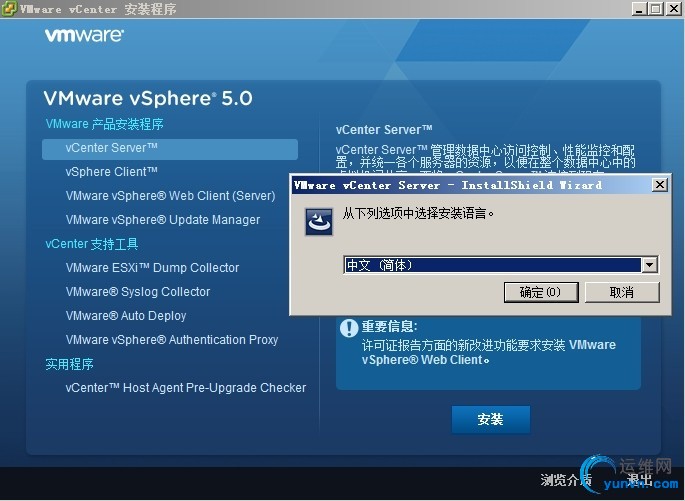Screen dimensions: 685x501
Task: Close the InstallShield Wizard dialog
Action: (x=660, y=185)
